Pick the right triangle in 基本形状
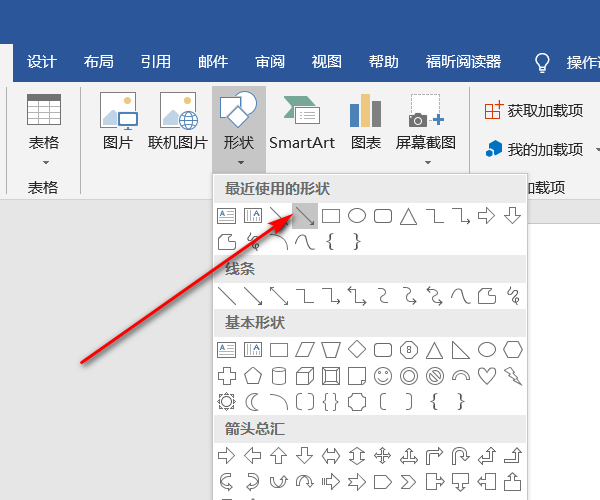The height and width of the screenshot is (500, 600). (x=461, y=350)
